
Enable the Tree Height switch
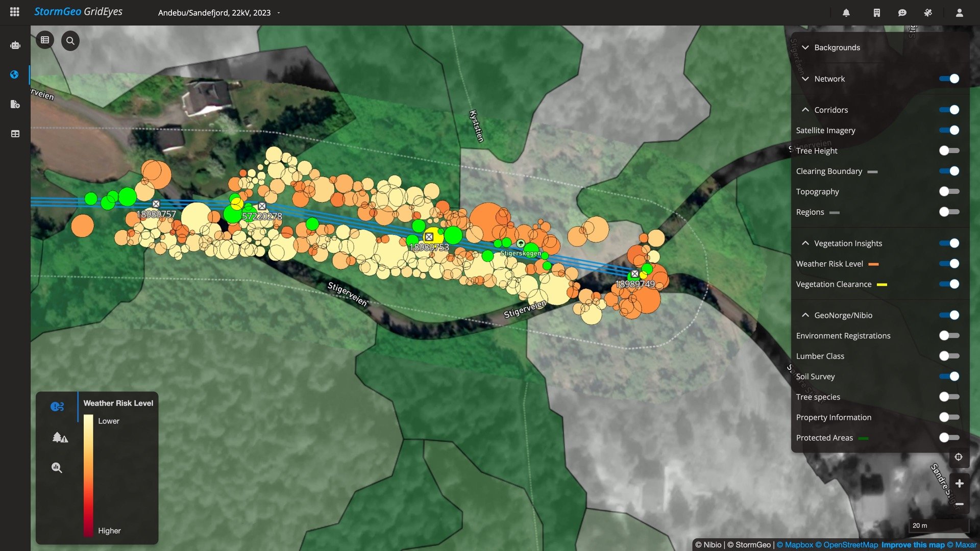(x=949, y=151)
